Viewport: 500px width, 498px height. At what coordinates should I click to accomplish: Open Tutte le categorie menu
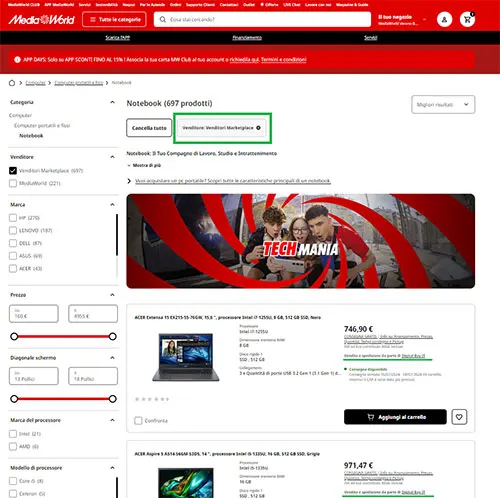click(x=114, y=19)
